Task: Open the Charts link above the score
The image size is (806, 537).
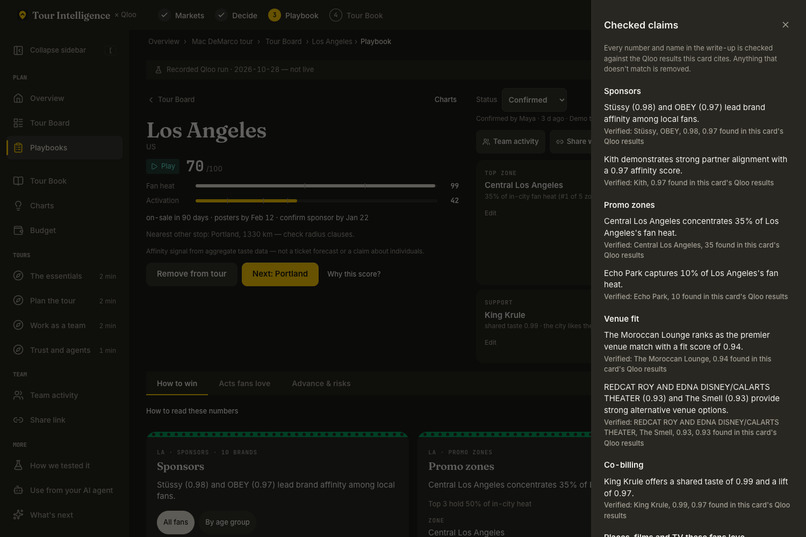Action: pos(445,100)
